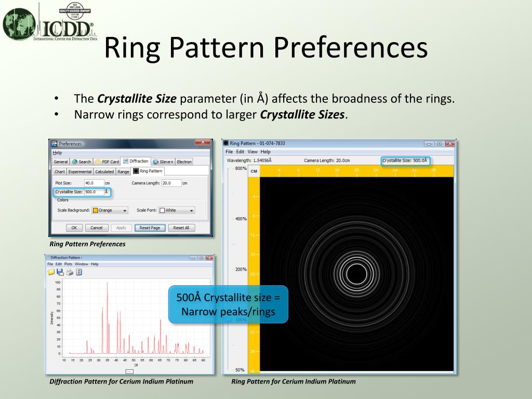Click the 800% zoom label

(x=241, y=169)
